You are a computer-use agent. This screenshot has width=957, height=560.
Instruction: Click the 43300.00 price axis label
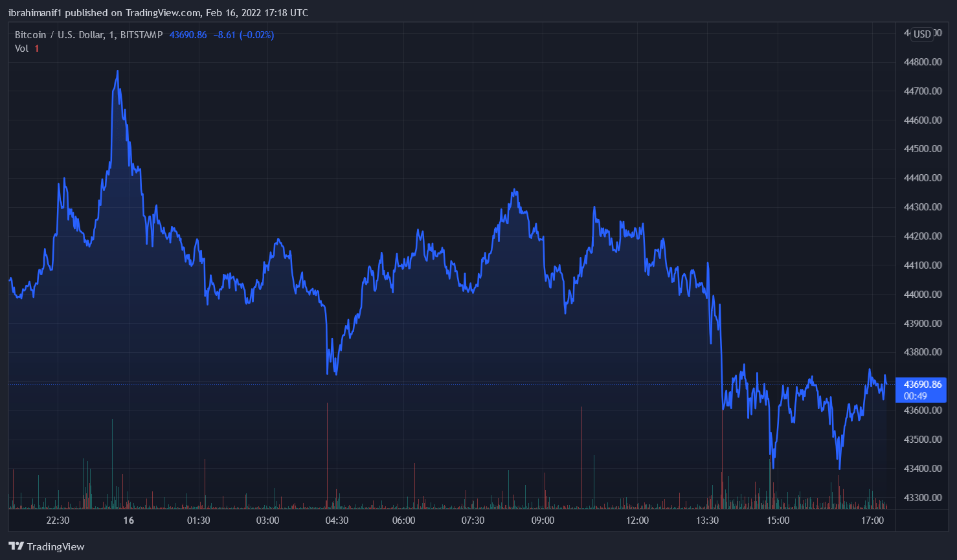922,498
